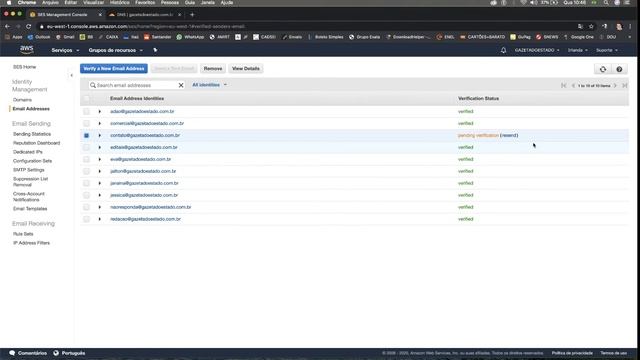Open the Gmail bookmark
640x360 pixels.
point(65,37)
